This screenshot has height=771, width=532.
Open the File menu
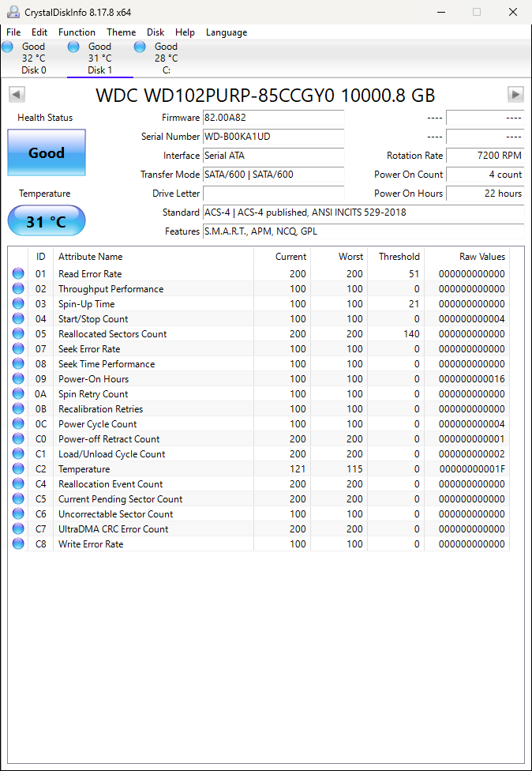tap(13, 32)
